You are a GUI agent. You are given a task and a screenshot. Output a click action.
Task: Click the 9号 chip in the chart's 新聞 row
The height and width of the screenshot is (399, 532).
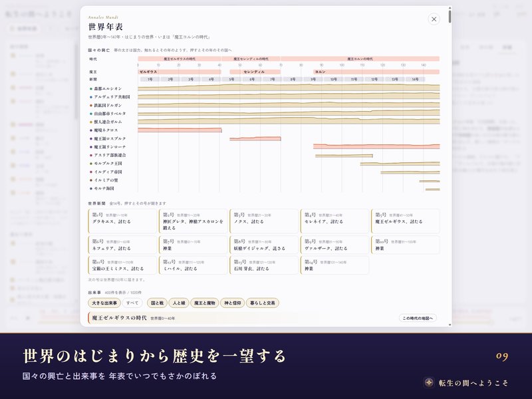(x=313, y=79)
